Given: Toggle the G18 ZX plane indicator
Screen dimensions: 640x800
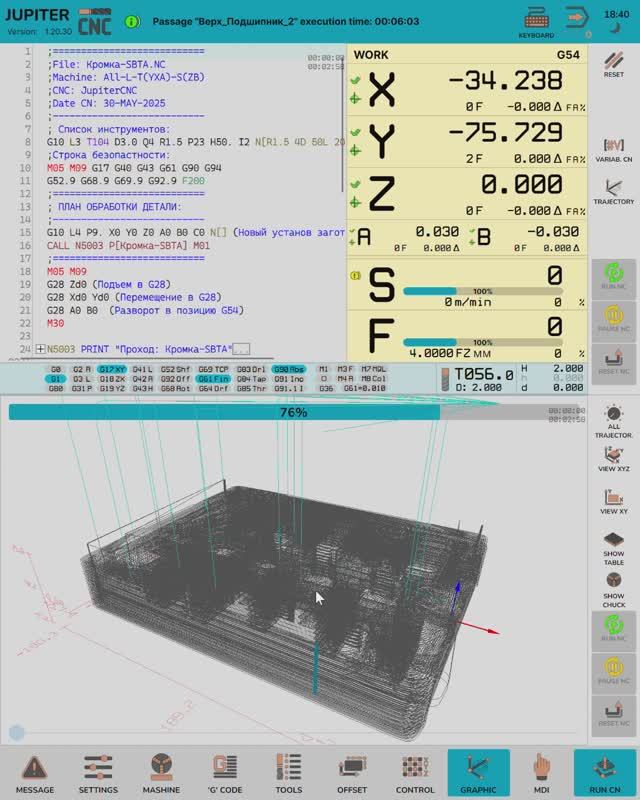Looking at the screenshot, I should click(112, 379).
